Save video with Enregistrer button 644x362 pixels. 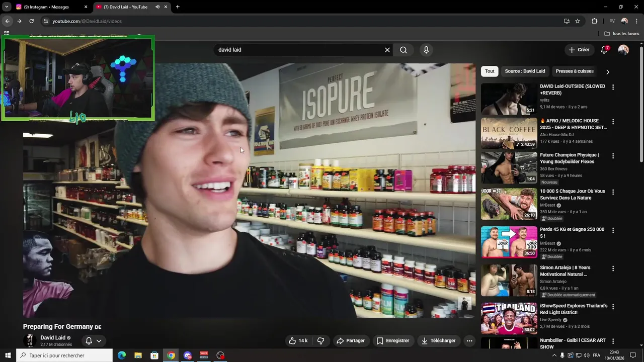pos(393,341)
